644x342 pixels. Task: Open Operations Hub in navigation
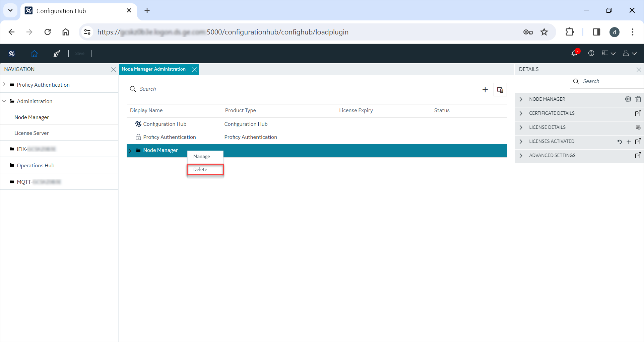[x=36, y=165]
